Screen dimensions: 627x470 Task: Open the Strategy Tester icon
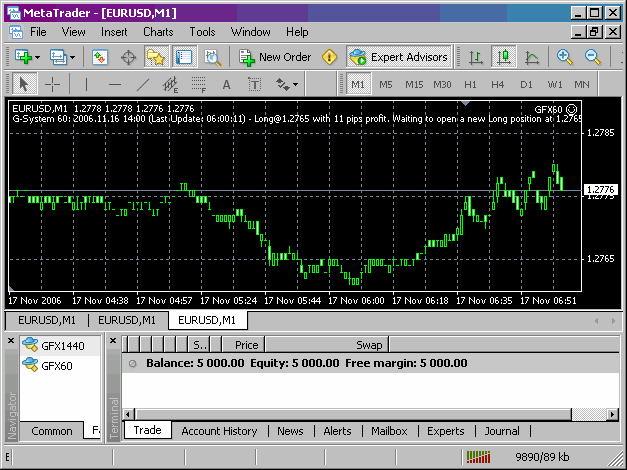point(213,58)
